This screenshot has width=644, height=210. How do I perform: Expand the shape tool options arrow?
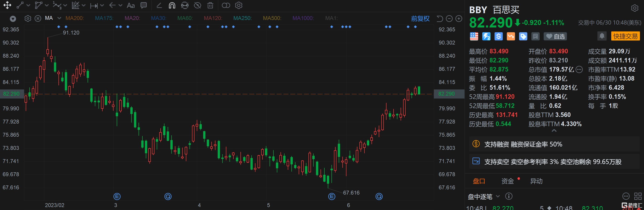pos(46,5)
